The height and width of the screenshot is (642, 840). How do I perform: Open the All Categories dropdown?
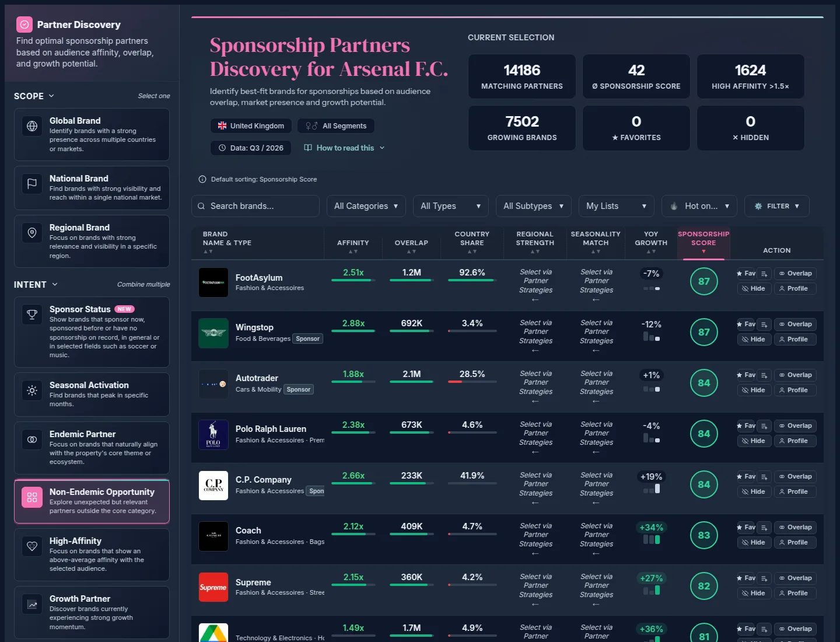366,206
